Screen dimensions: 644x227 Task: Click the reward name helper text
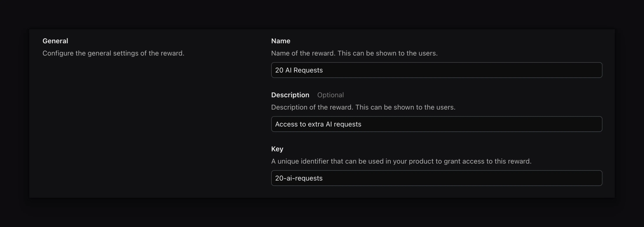point(354,53)
